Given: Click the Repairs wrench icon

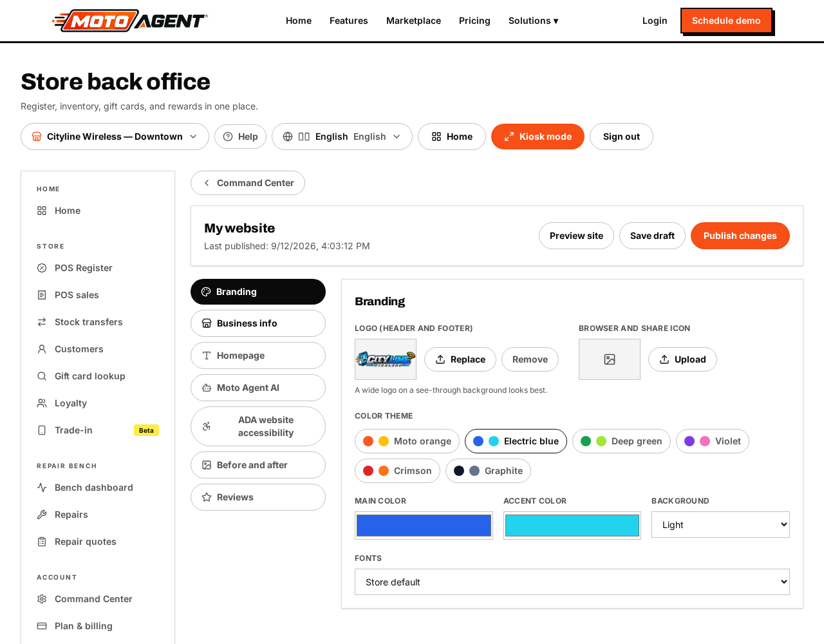Looking at the screenshot, I should click(x=42, y=515).
